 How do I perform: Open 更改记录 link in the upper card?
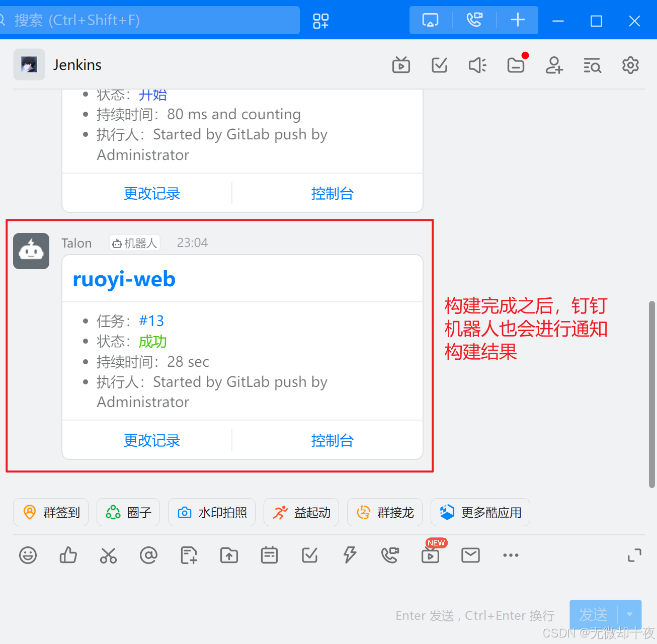click(152, 193)
